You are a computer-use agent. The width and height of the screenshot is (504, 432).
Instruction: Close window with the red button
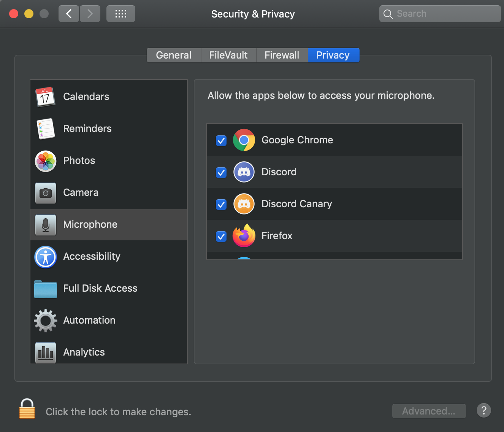[x=14, y=14]
